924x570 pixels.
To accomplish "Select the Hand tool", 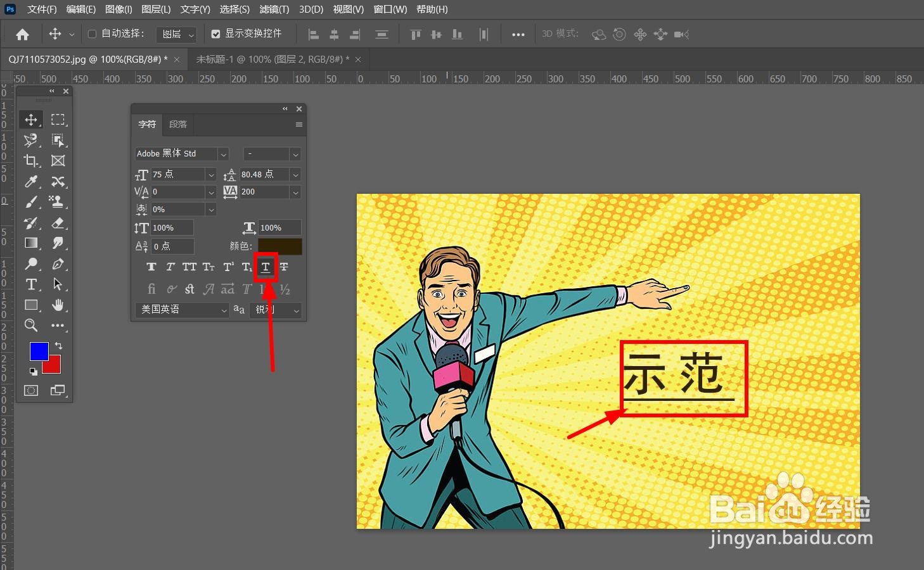I will coord(58,305).
